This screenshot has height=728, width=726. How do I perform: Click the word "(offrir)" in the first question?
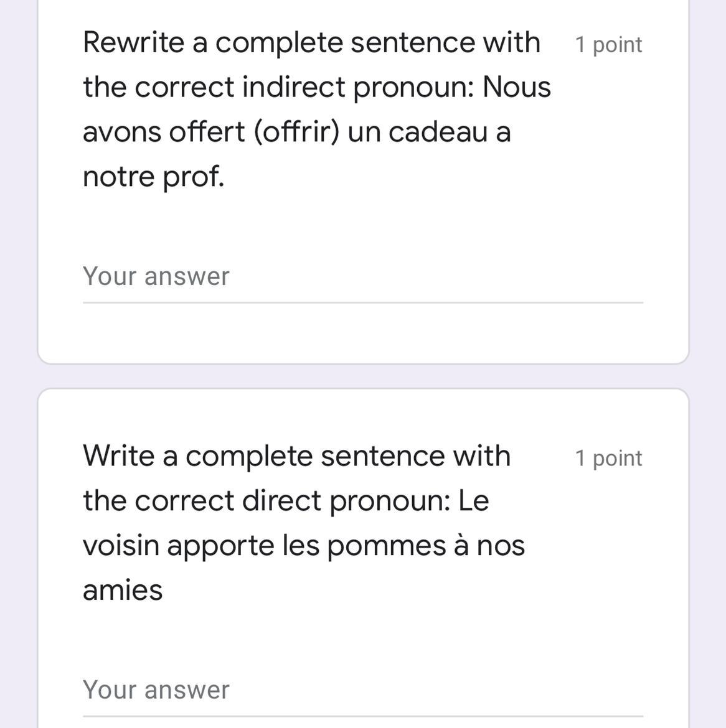(297, 131)
